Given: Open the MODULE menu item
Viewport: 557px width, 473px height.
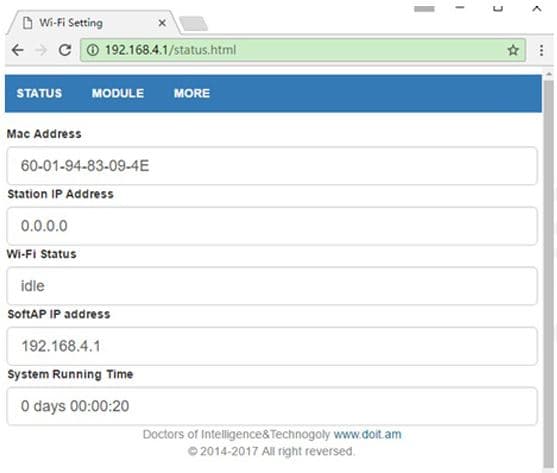Looking at the screenshot, I should [x=118, y=93].
